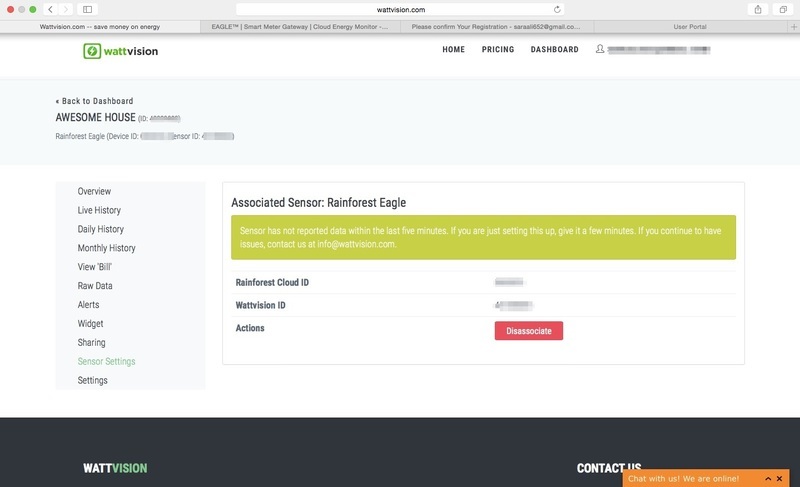Switch to the User Portal tab
Image resolution: width=800 pixels, height=487 pixels.
tap(690, 27)
